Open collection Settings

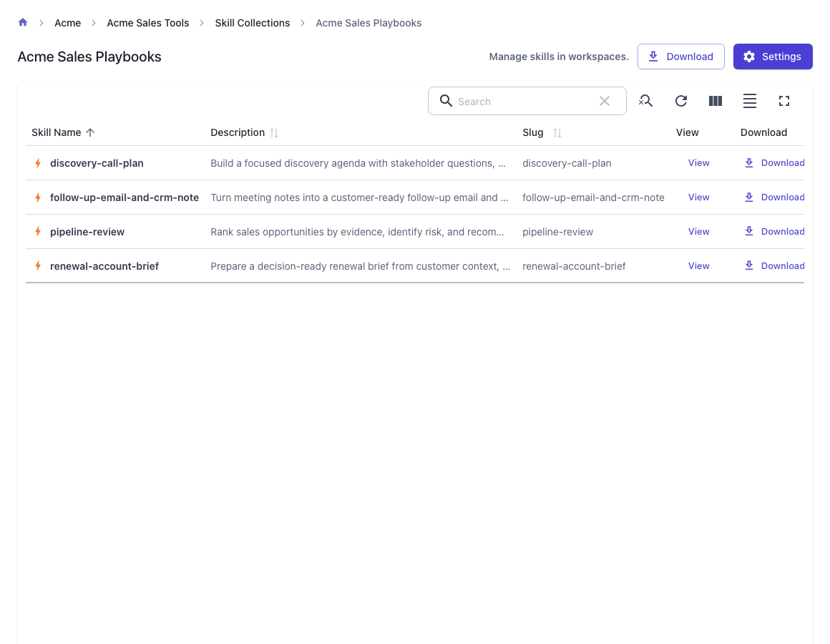pyautogui.click(x=772, y=57)
